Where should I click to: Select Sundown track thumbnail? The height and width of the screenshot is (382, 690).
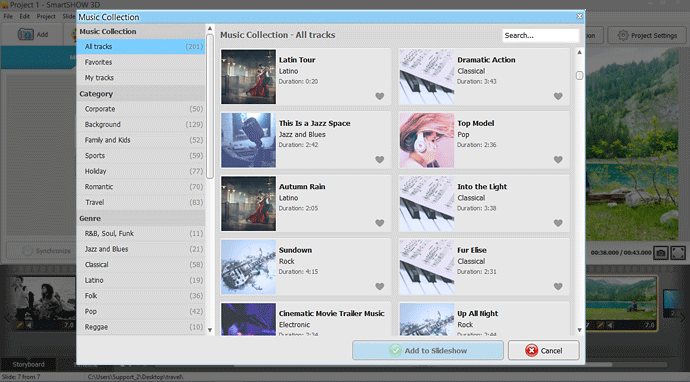click(249, 267)
